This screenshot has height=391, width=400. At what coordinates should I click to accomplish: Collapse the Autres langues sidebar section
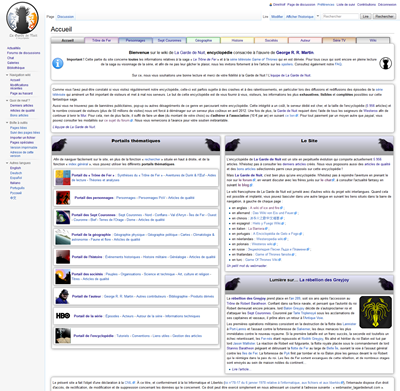point(18,163)
